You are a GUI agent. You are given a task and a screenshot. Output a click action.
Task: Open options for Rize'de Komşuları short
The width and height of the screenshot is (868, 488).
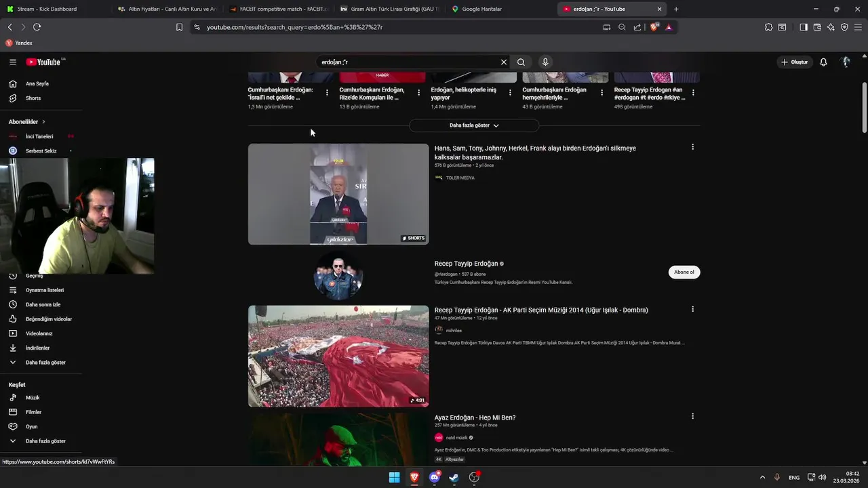[418, 93]
